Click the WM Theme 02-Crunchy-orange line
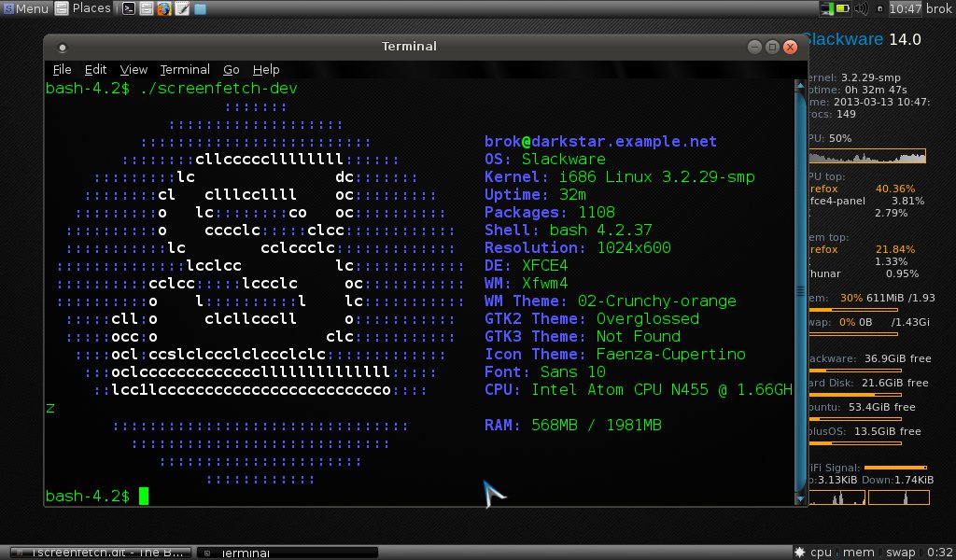The image size is (956, 560). [x=611, y=301]
